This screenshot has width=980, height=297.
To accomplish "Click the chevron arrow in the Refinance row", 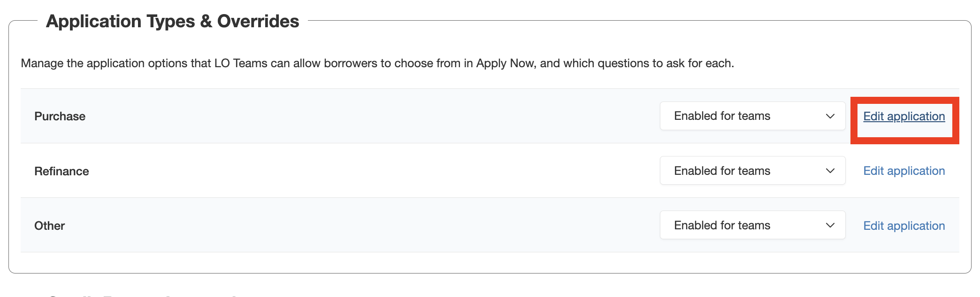I will point(830,171).
